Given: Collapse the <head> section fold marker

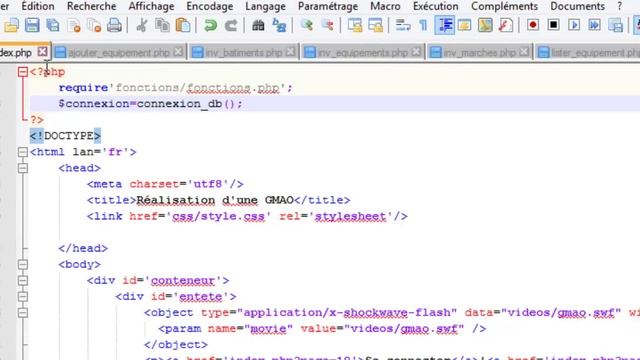Looking at the screenshot, I should (x=23, y=168).
